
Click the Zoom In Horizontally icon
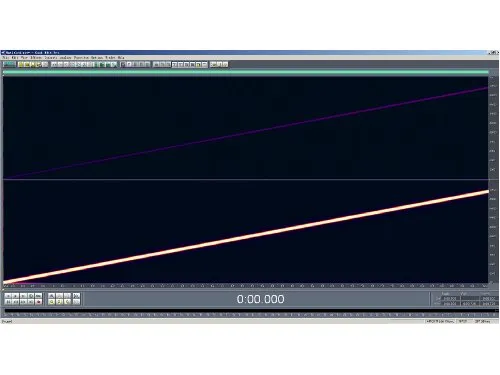(x=51, y=296)
